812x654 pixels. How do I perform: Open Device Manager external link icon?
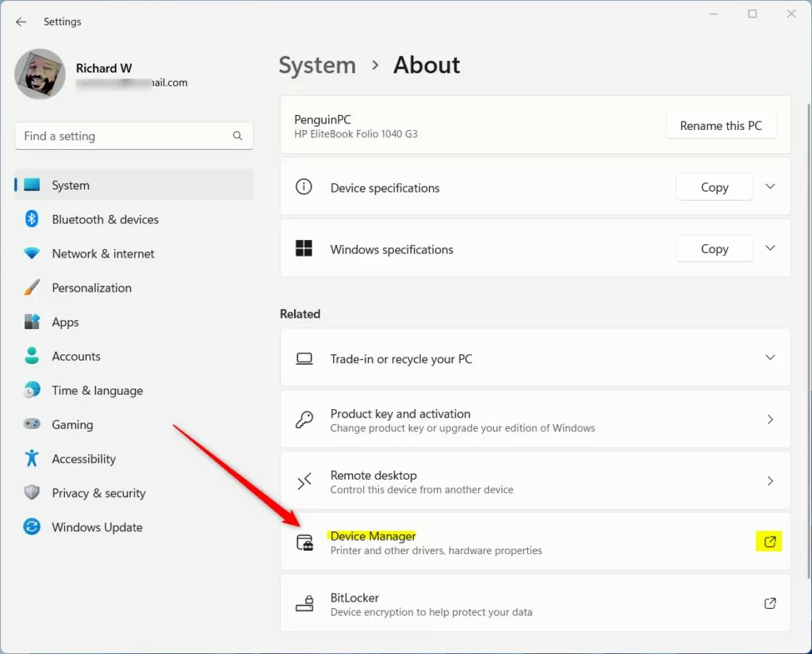[x=769, y=541]
